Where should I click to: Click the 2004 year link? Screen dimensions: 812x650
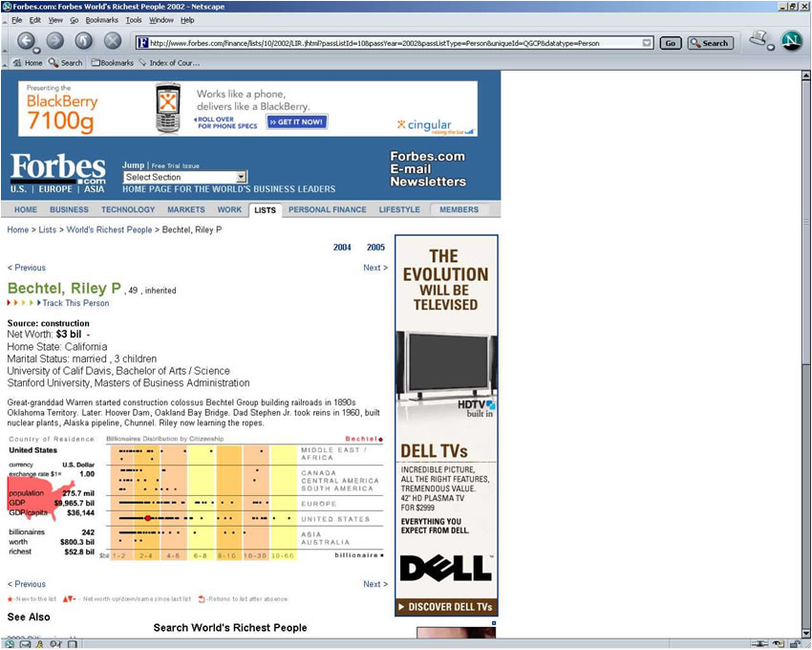342,248
